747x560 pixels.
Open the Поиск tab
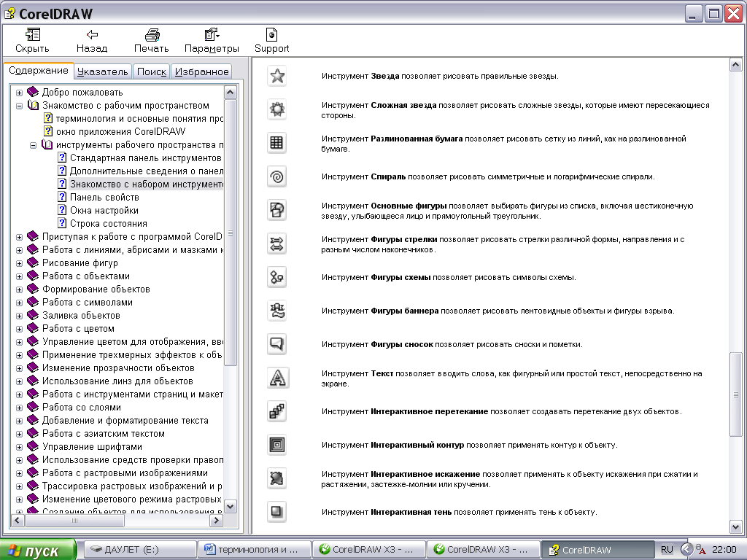coord(152,72)
